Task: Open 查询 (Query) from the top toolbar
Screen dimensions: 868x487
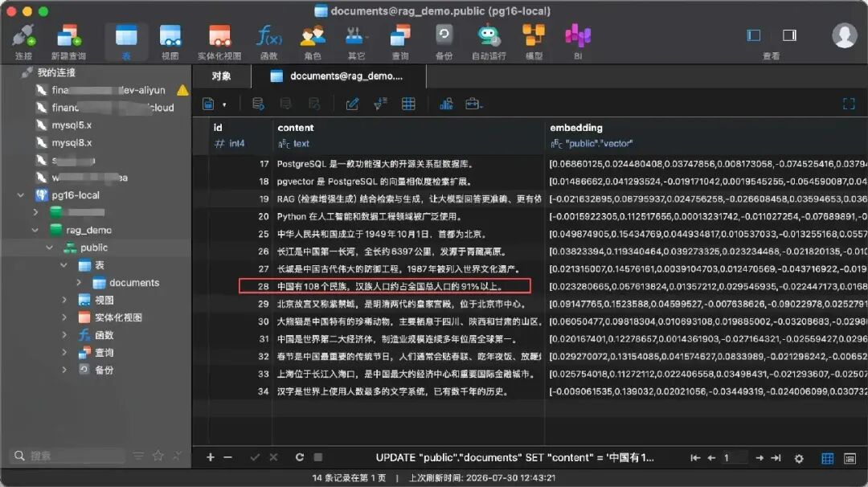Action: click(x=400, y=42)
